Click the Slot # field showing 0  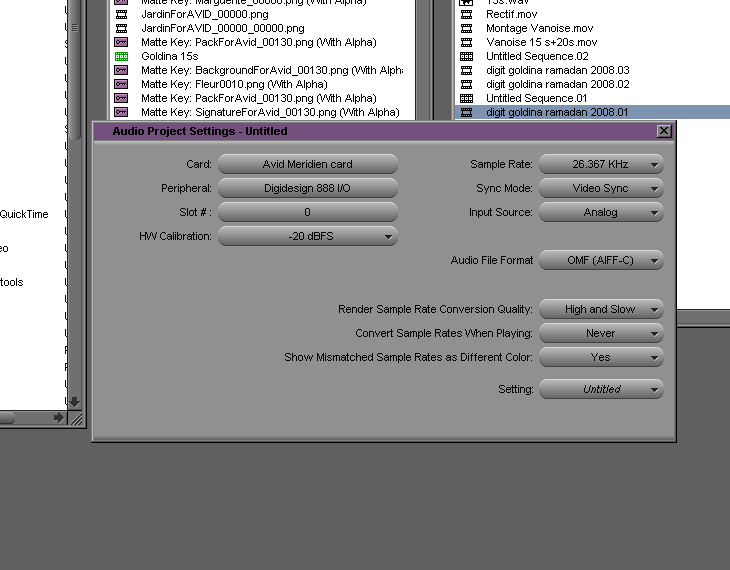click(x=308, y=212)
